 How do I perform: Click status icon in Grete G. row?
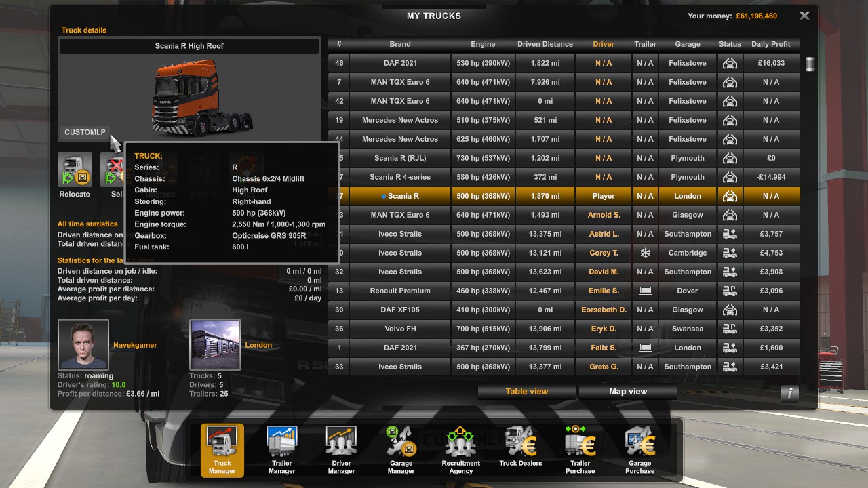[730, 367]
